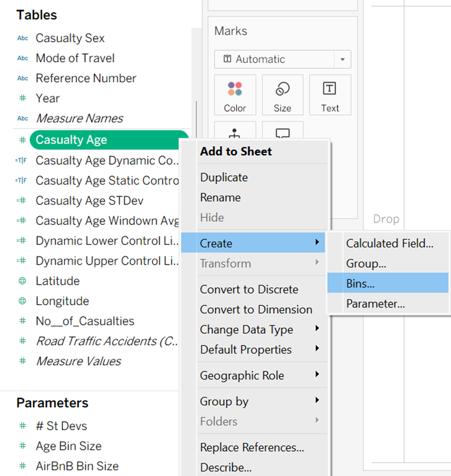Click Add to Sheet menu option
451x476 pixels.
pos(236,151)
